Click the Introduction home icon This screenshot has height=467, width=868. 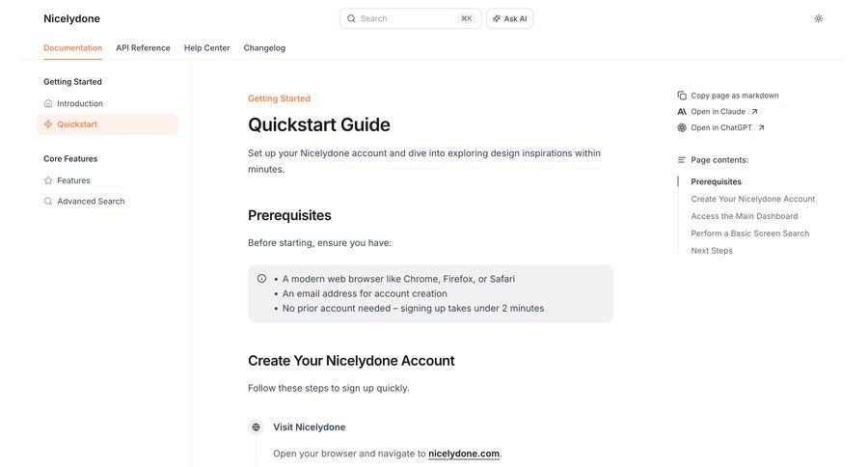click(48, 103)
